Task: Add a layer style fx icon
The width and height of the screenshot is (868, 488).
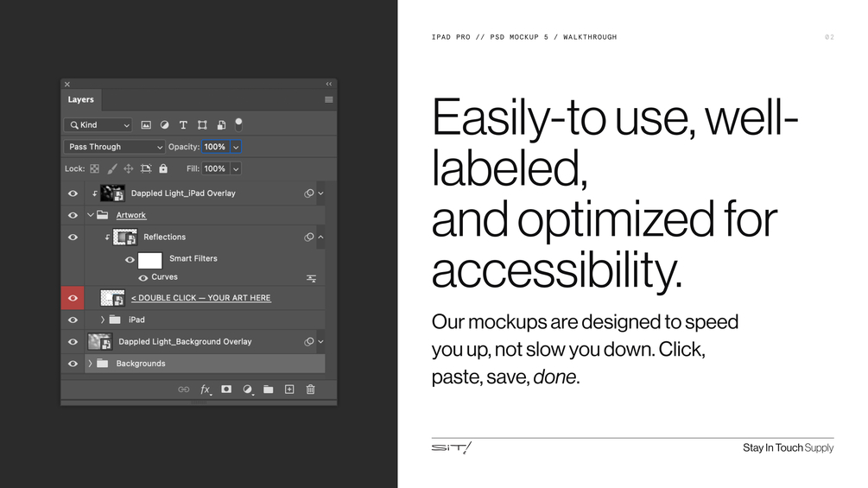Action: [x=206, y=390]
